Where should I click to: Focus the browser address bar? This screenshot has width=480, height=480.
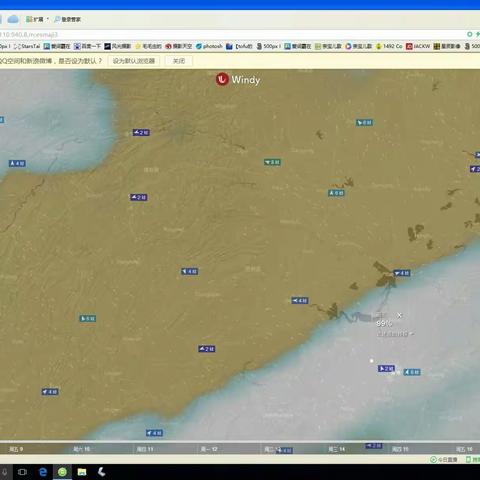(233, 34)
